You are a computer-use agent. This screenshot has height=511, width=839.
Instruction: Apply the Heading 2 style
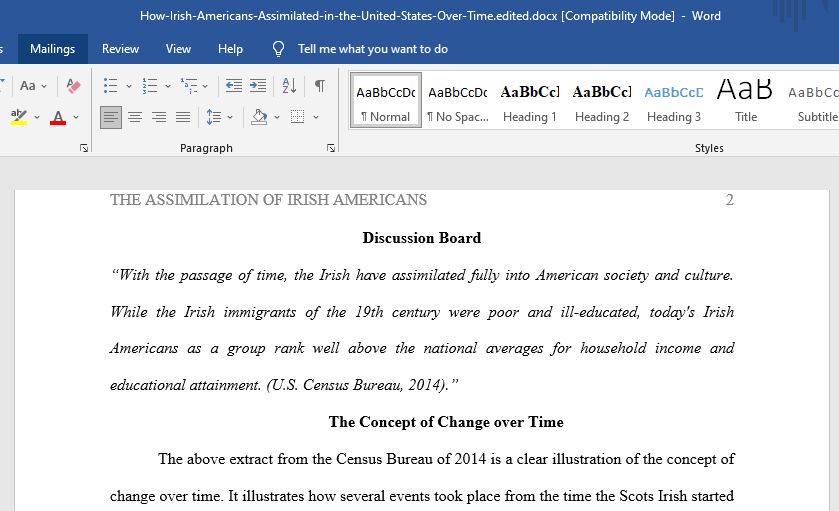pyautogui.click(x=602, y=101)
